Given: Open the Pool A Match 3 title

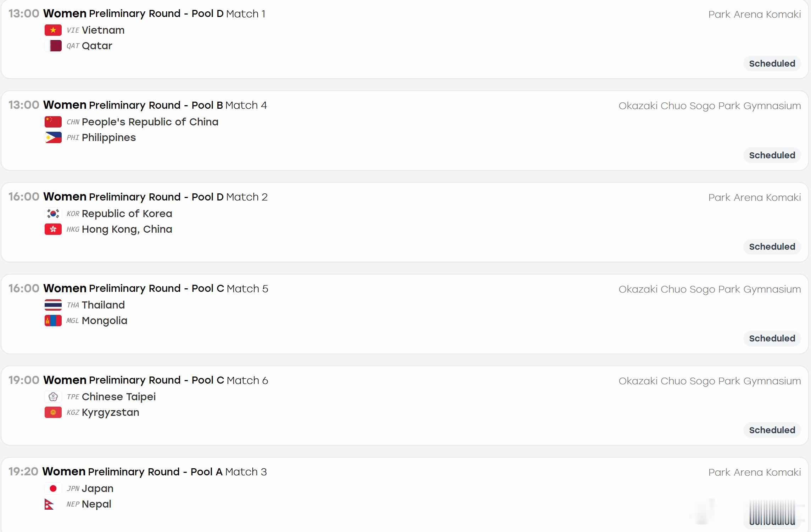Looking at the screenshot, I should (x=155, y=471).
